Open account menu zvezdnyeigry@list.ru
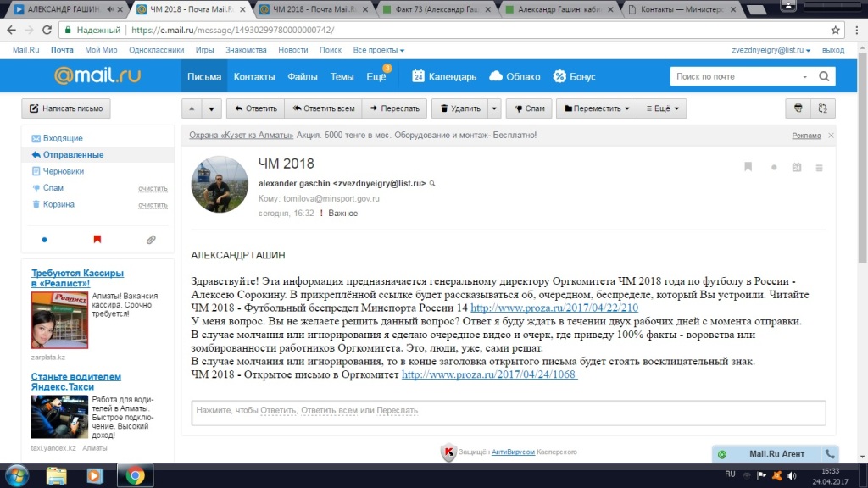 click(771, 50)
